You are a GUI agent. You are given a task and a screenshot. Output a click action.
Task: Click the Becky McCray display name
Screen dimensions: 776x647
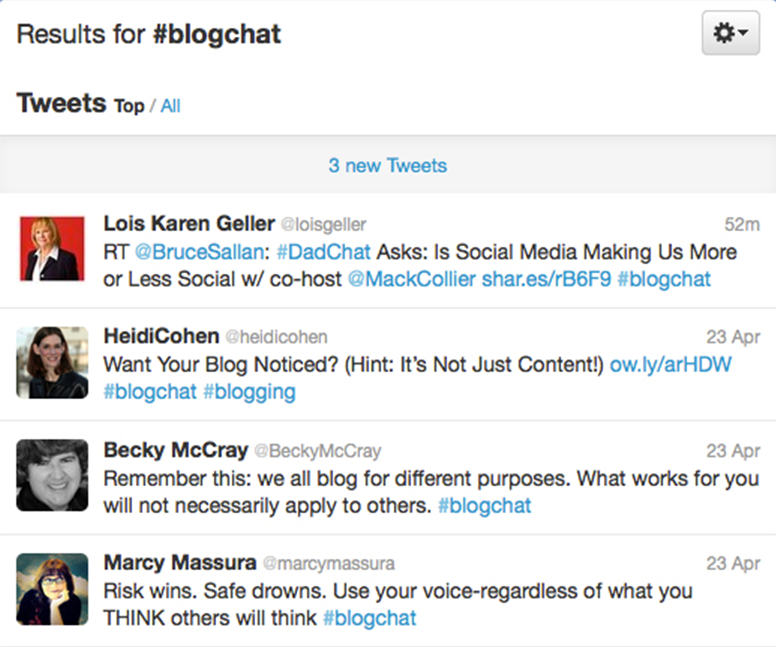[176, 450]
